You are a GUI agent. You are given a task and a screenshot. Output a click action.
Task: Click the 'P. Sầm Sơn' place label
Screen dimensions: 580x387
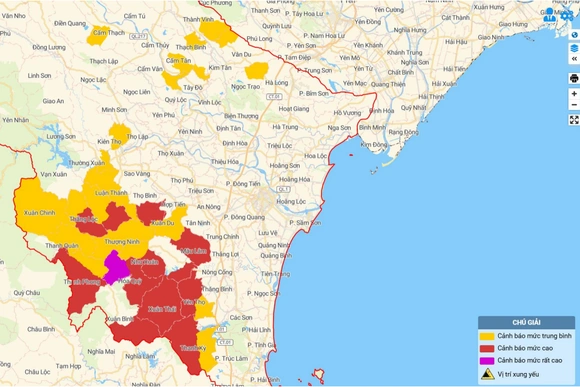pos(305,223)
